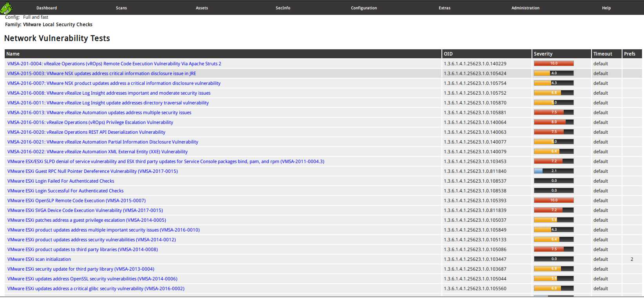Open ESXi Guest RPC Null Pointer link
644x298 pixels.
[x=92, y=171]
